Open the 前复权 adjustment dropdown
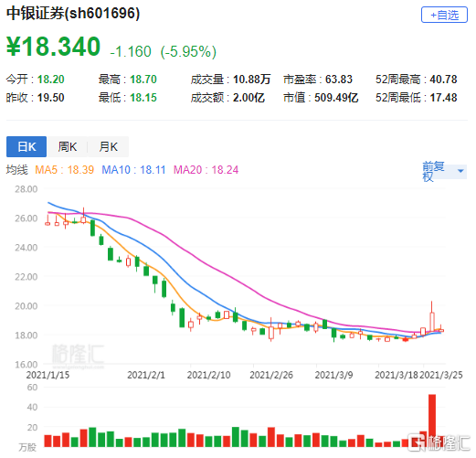This screenshot has height=458, width=476. coord(444,171)
